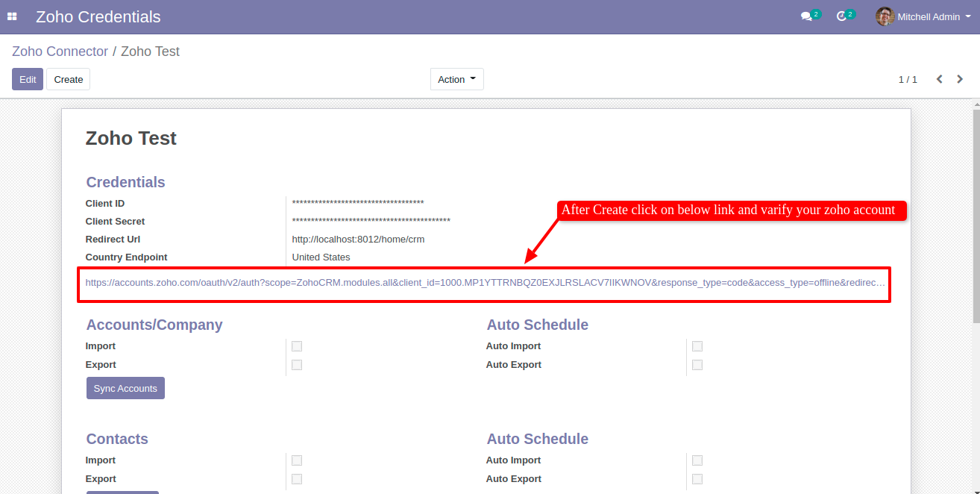Toggle Accounts/Company Import checkbox
The image size is (980, 494).
[297, 346]
